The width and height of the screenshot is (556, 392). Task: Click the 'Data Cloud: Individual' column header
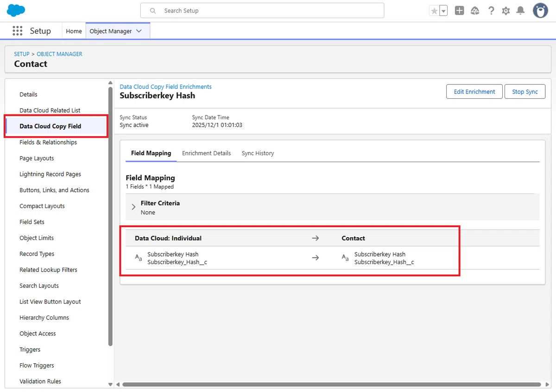coord(168,238)
